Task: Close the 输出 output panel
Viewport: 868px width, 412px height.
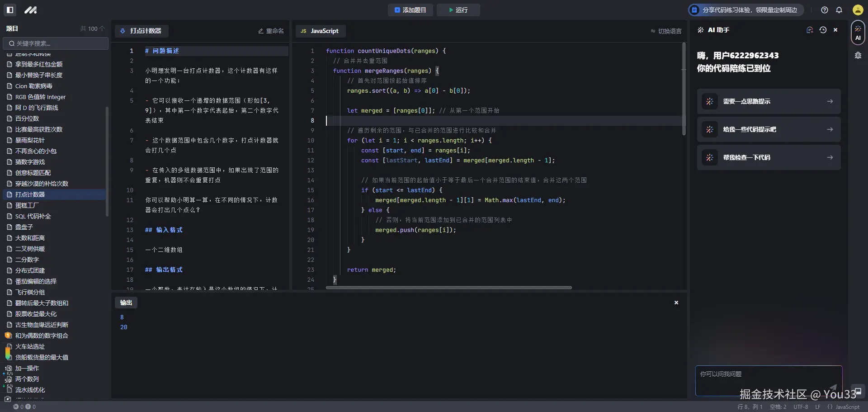Action: pyautogui.click(x=676, y=302)
